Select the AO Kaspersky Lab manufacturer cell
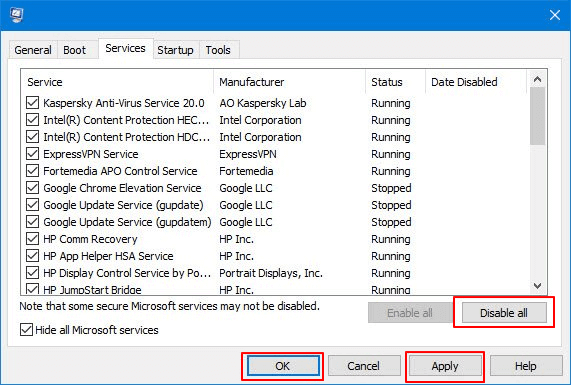Image resolution: width=571 pixels, height=385 pixels. 263,103
